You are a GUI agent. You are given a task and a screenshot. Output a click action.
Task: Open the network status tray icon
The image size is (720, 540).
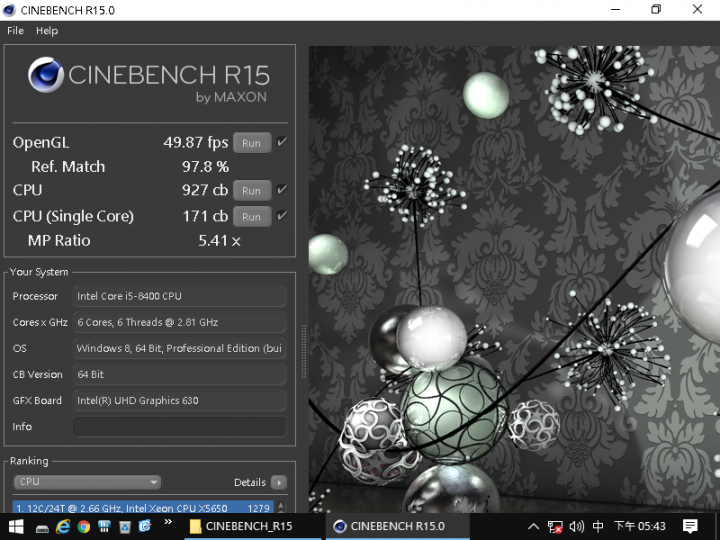[x=555, y=526]
